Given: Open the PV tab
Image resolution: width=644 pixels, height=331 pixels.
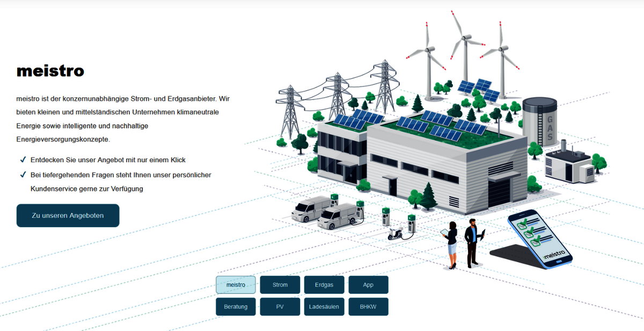Looking at the screenshot, I should click(x=280, y=307).
